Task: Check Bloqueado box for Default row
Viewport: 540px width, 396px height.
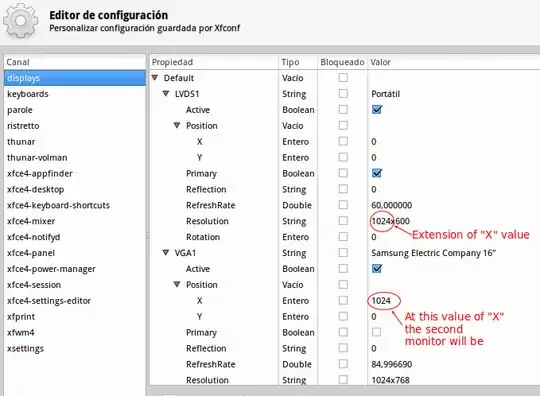Action: tap(343, 78)
